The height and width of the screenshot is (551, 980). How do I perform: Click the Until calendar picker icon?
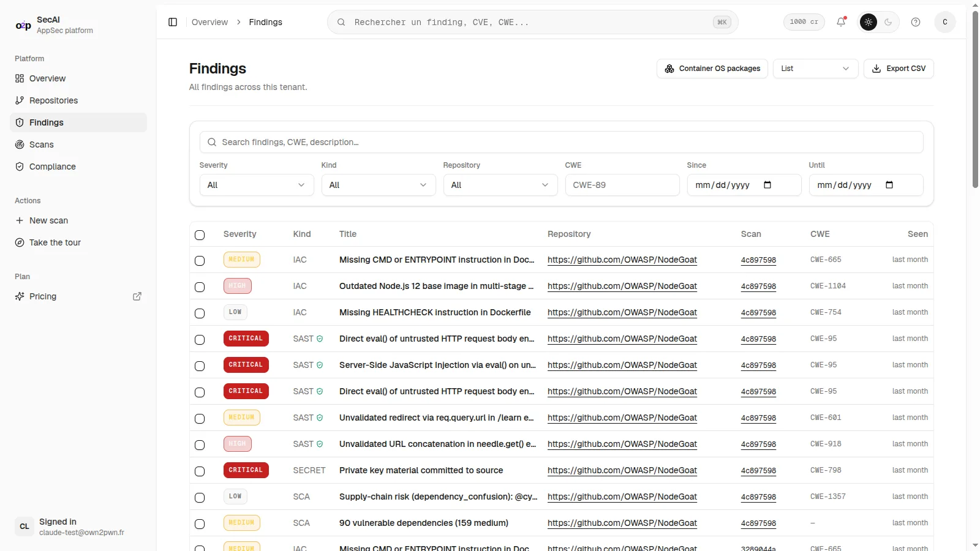point(889,185)
